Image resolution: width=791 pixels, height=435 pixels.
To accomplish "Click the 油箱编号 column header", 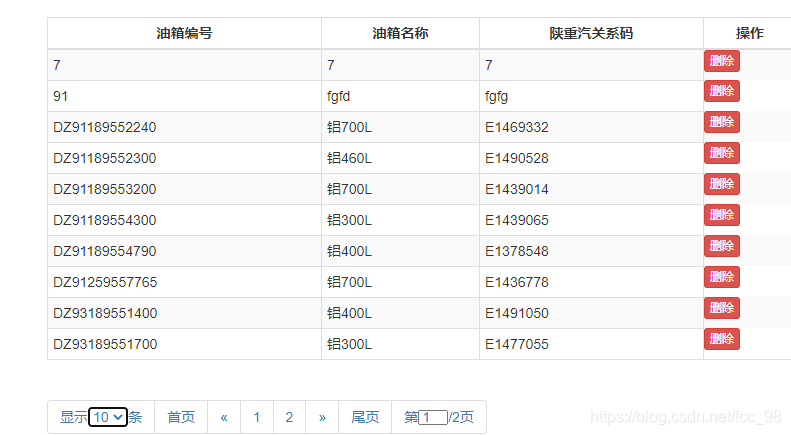I will 184,33.
